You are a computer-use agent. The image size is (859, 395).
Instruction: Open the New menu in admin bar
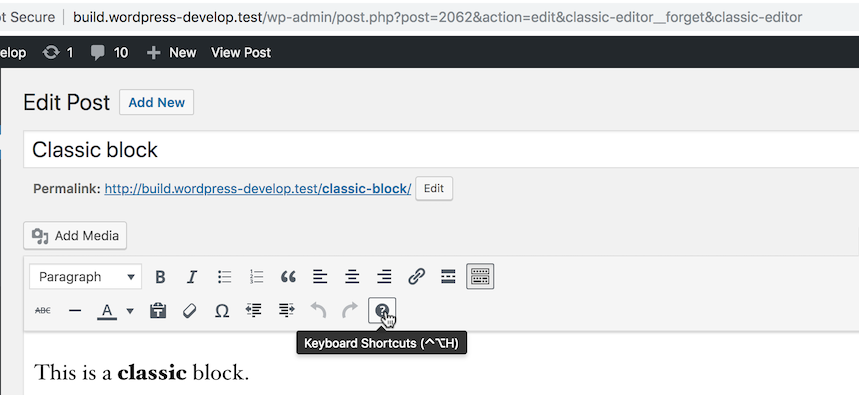pos(171,53)
